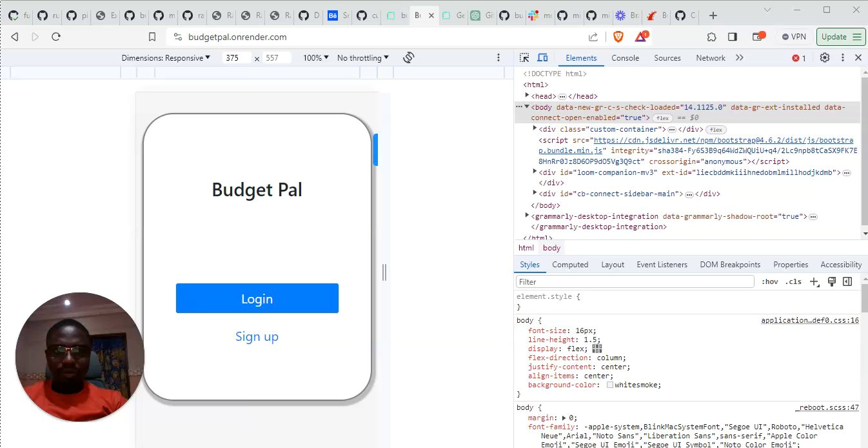
Task: Open the Event Listeners tab
Action: (x=662, y=265)
